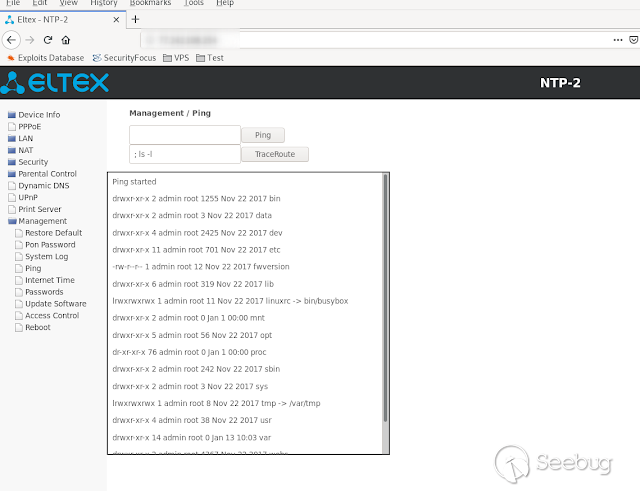Open the Reboot page
Viewport: 640px width, 491px height.
[x=33, y=328]
